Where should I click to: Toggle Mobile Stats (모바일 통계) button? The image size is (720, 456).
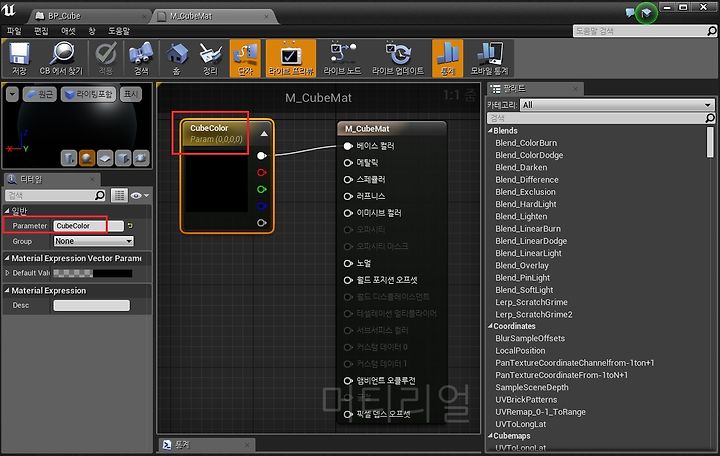pyautogui.click(x=489, y=58)
